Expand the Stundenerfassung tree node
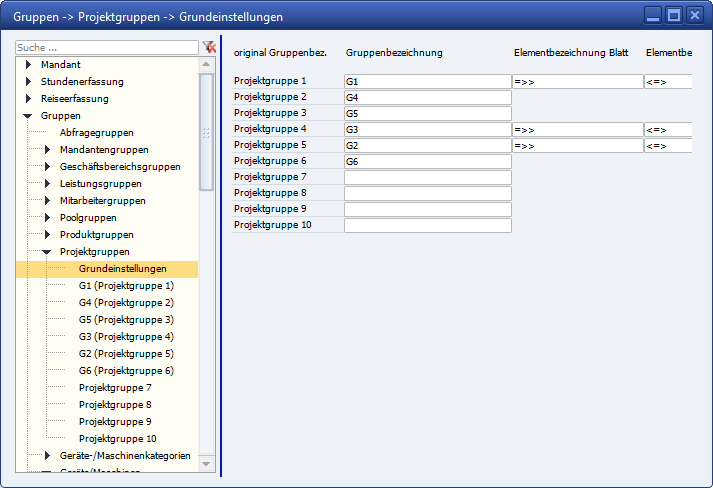This screenshot has height=488, width=713. pos(29,82)
